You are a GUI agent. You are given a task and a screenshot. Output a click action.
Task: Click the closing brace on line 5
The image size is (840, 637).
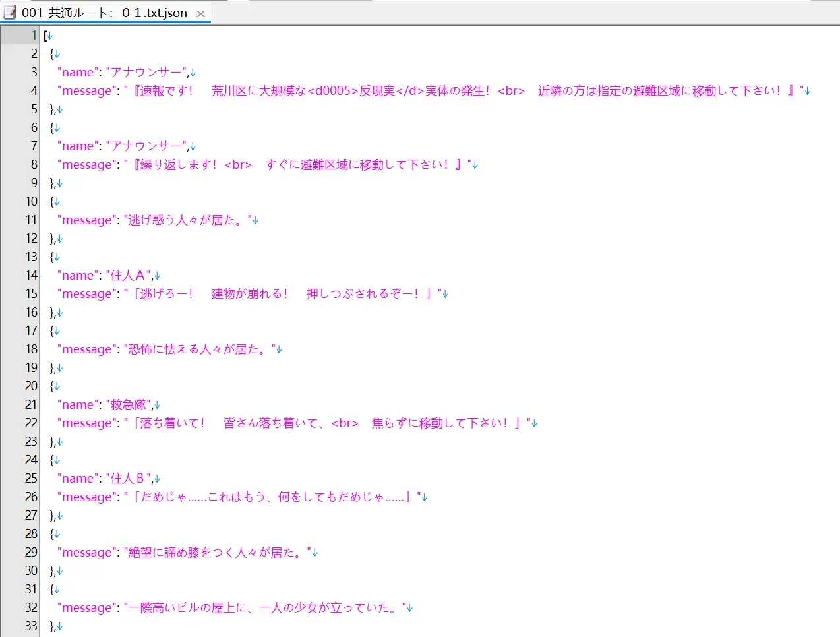click(x=52, y=109)
